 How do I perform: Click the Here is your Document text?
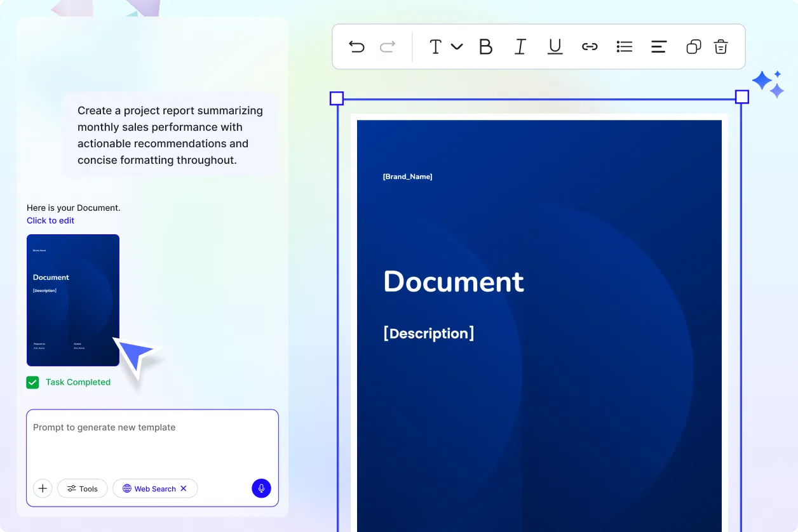click(74, 208)
